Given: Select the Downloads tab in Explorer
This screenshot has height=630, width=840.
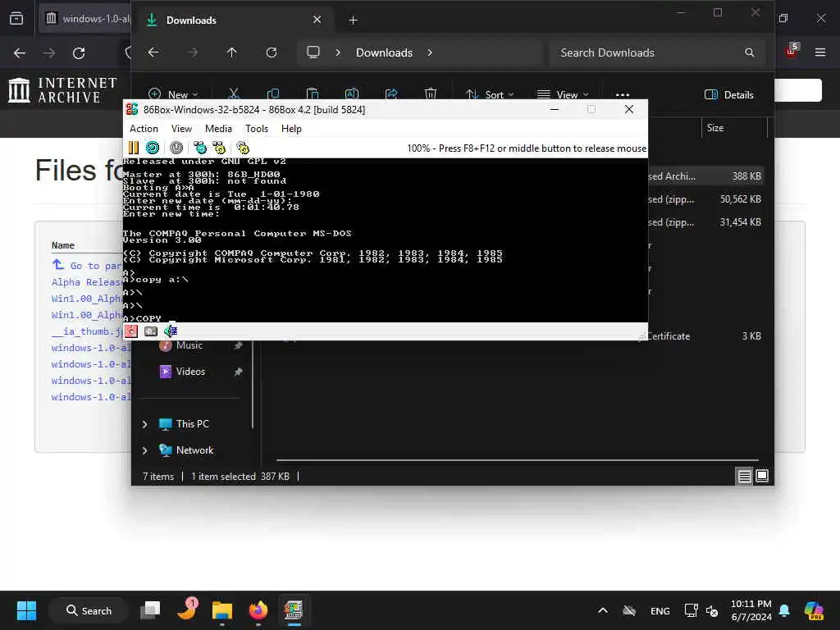Looking at the screenshot, I should click(232, 20).
